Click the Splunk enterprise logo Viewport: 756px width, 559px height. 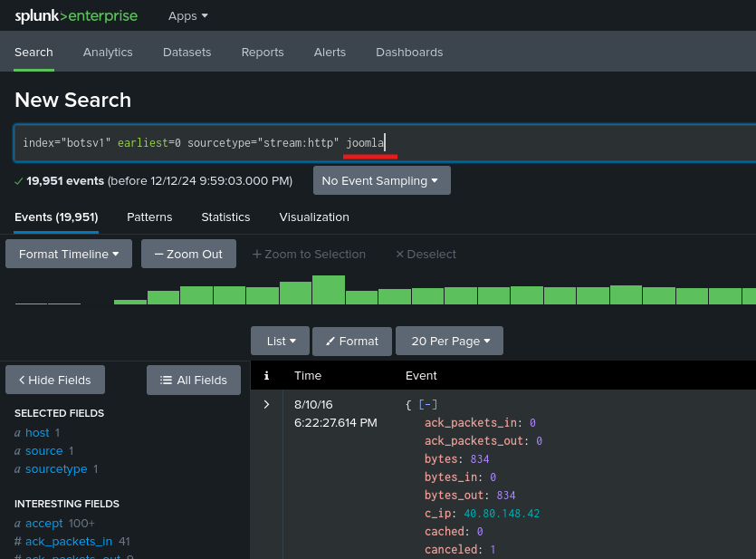[76, 16]
